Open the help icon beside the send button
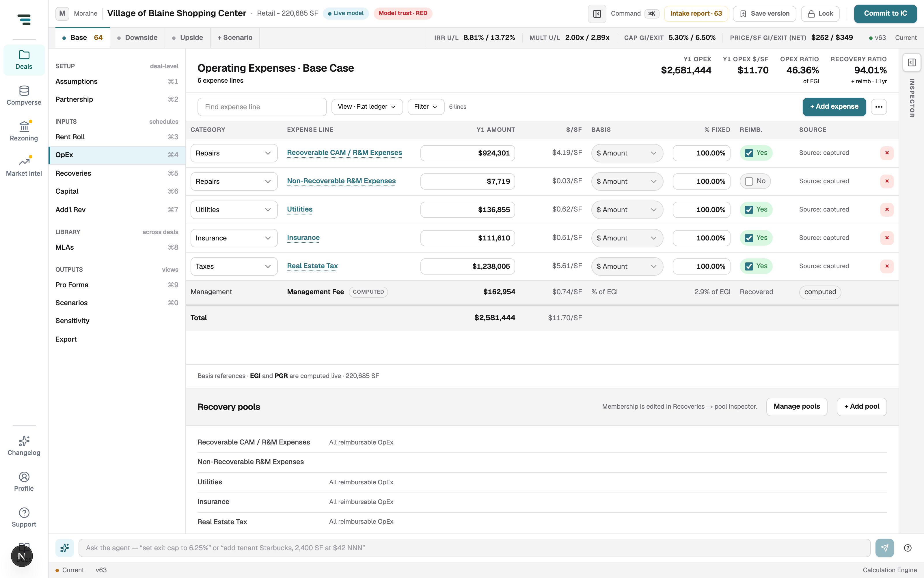This screenshot has height=578, width=924. click(x=908, y=548)
